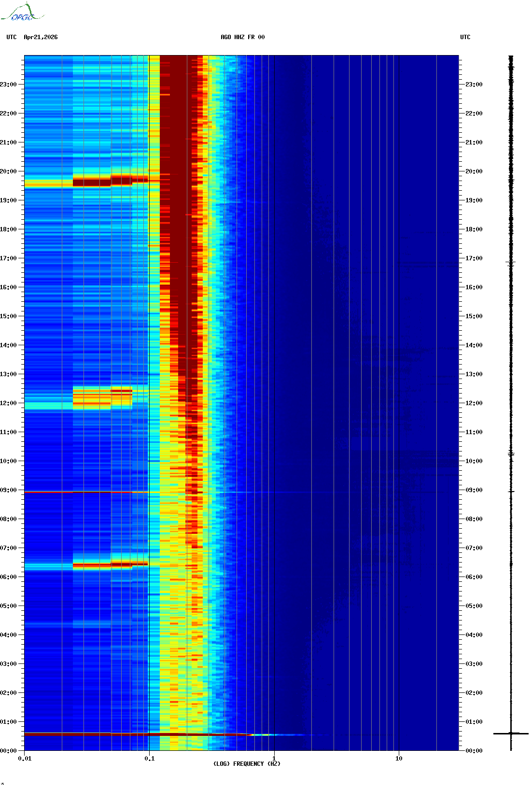Click the large spike on the seismogram trace
This screenshot has width=532, height=789.
pos(511,733)
